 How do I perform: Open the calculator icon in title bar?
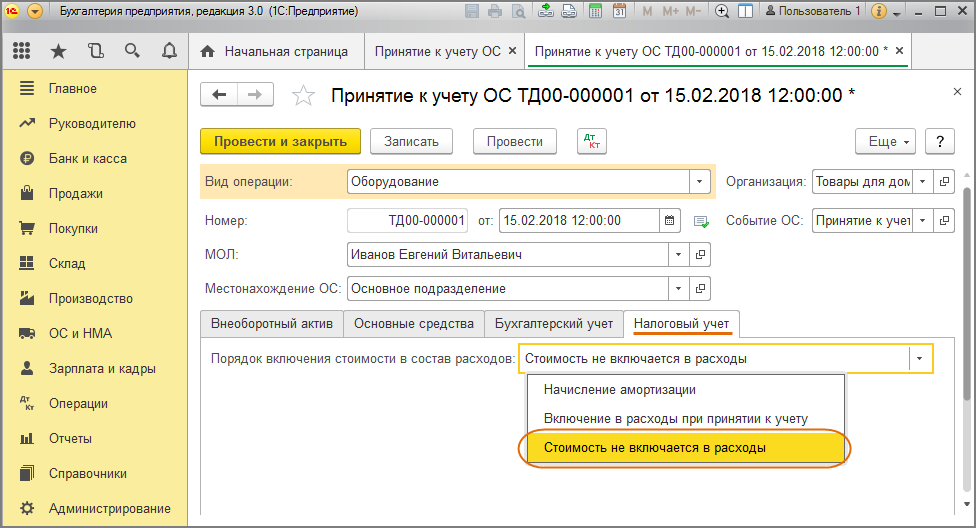click(595, 11)
